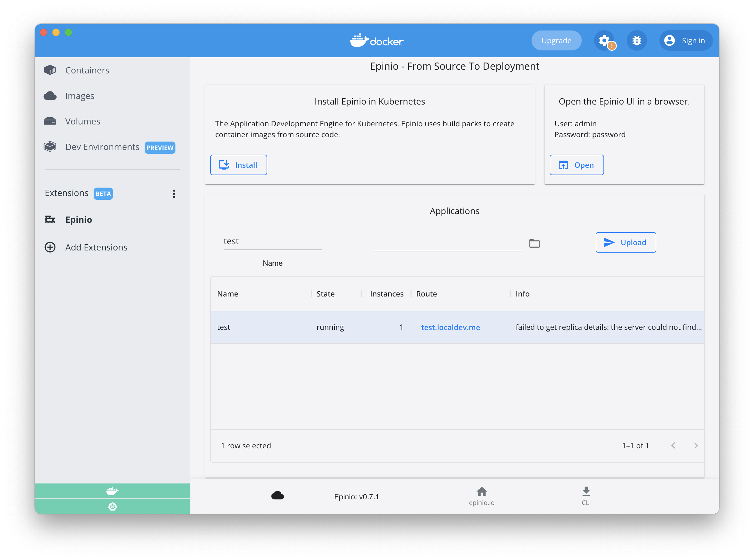Open epinio.io home icon
Image resolution: width=754 pixels, height=560 pixels.
click(481, 492)
